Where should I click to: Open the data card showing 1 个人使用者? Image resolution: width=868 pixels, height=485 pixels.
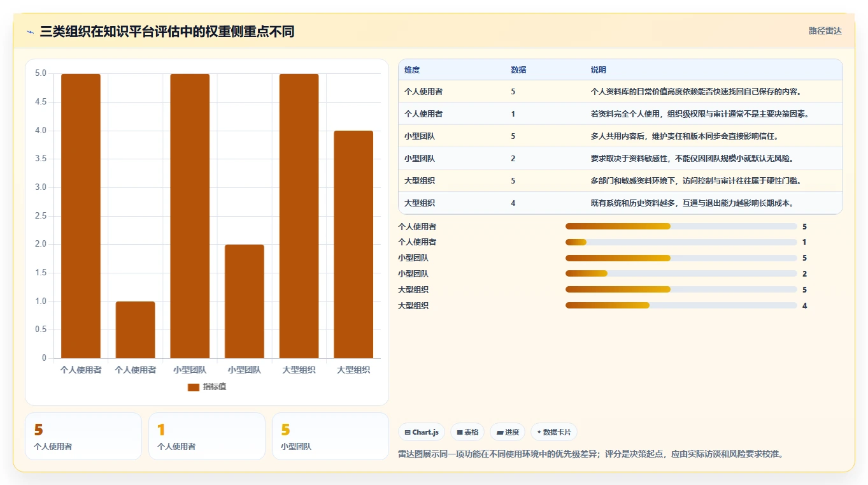coord(206,436)
